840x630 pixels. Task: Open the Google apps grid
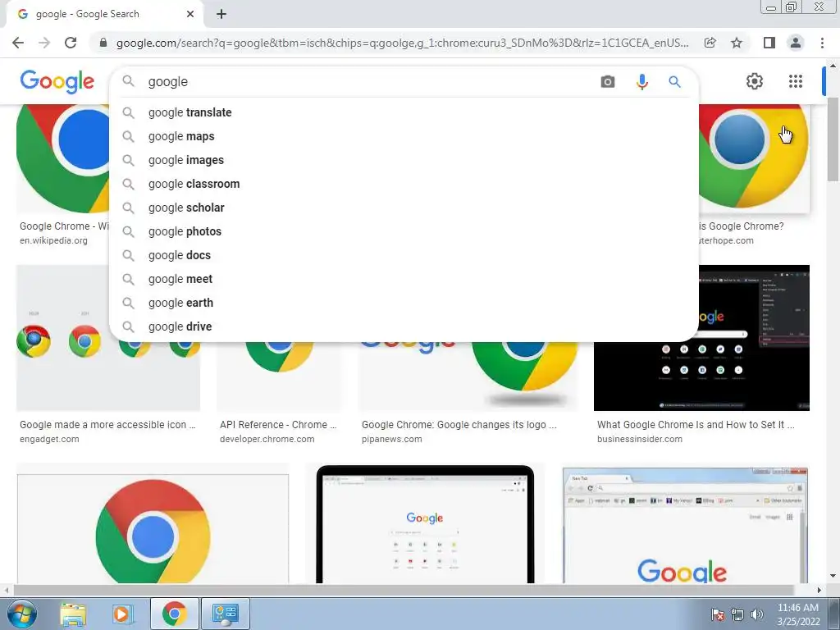click(x=796, y=81)
